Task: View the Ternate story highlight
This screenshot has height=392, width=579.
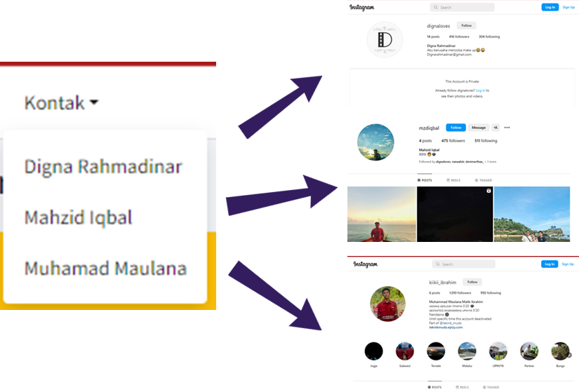Action: click(436, 351)
